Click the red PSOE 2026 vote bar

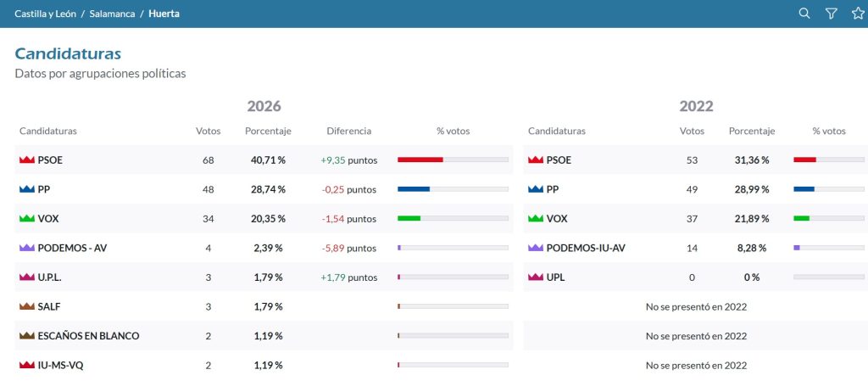click(x=420, y=160)
